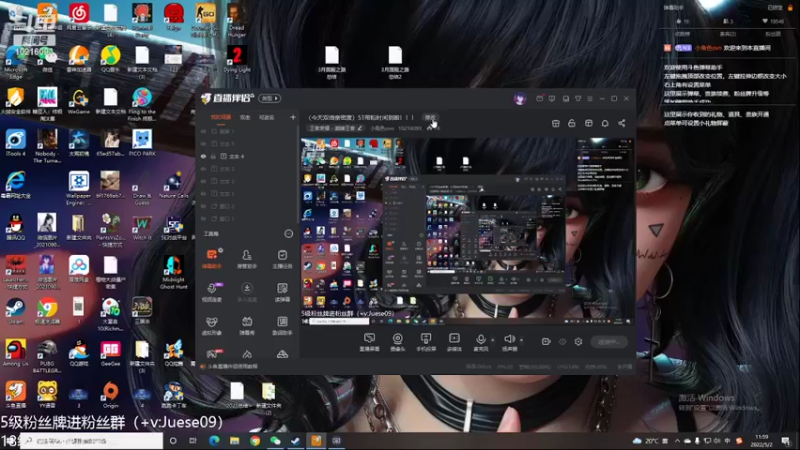Add a new scene with plus button

[293, 117]
